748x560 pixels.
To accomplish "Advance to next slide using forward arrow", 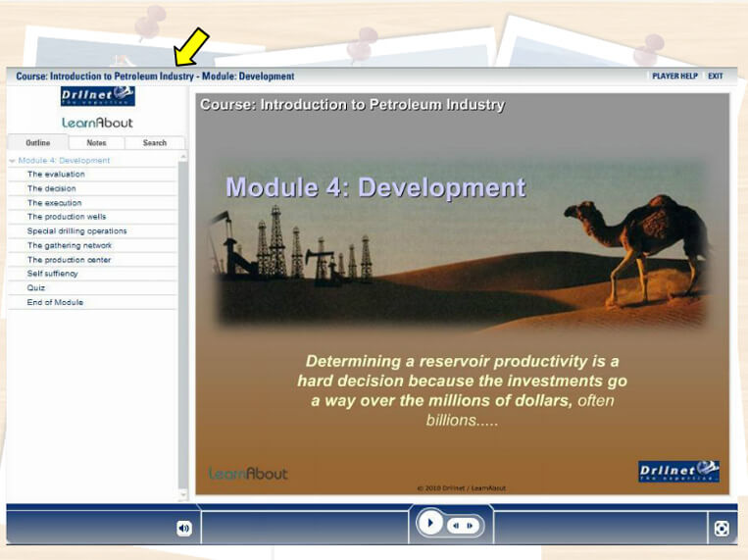I will pos(470,526).
